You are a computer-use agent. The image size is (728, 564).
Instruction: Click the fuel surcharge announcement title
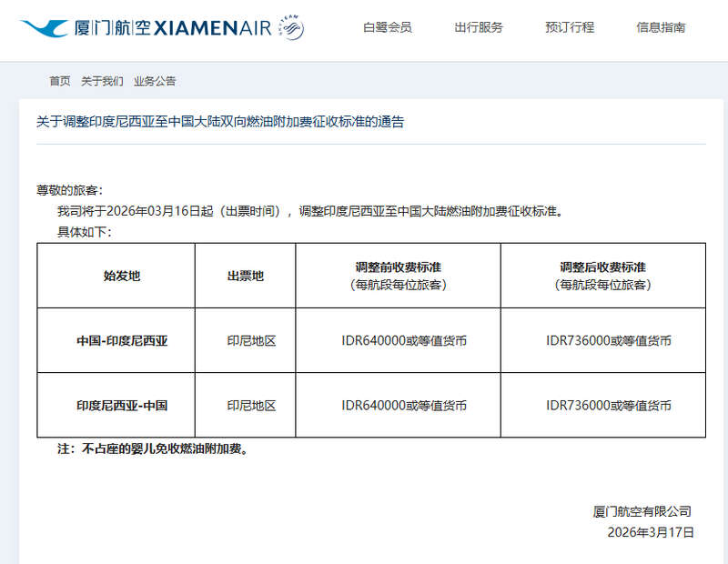(219, 122)
